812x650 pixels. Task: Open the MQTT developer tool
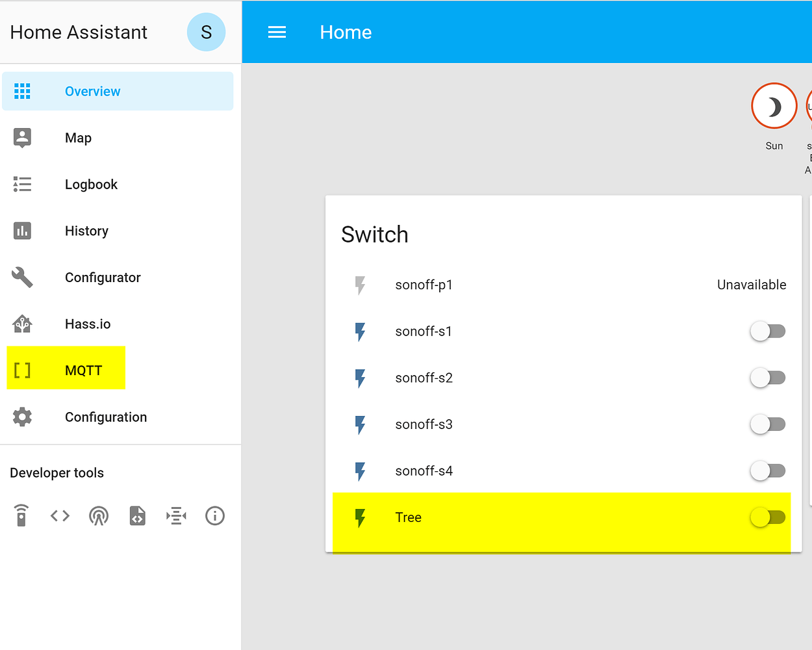(176, 515)
